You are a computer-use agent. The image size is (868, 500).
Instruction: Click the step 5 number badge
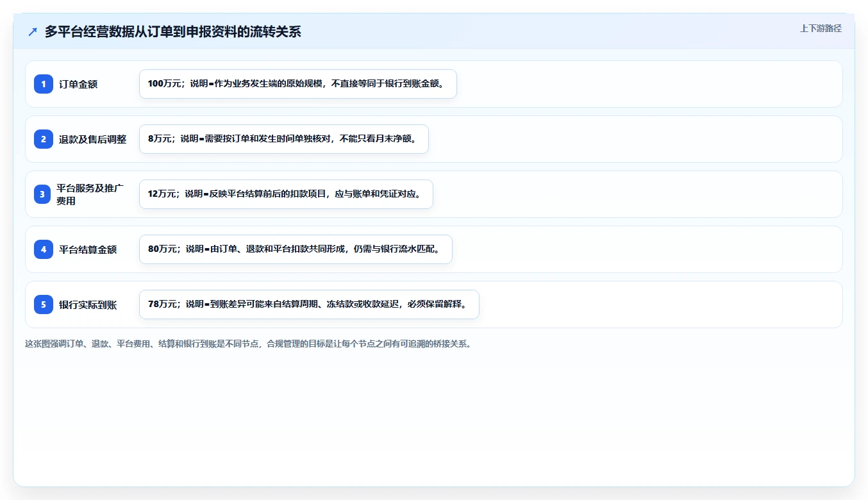point(44,304)
